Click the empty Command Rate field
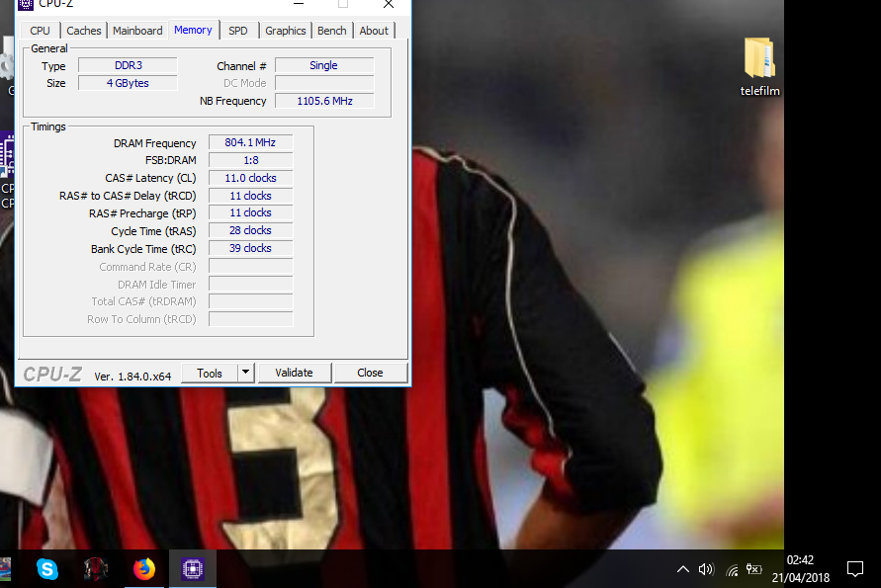This screenshot has height=588, width=881. click(x=250, y=266)
